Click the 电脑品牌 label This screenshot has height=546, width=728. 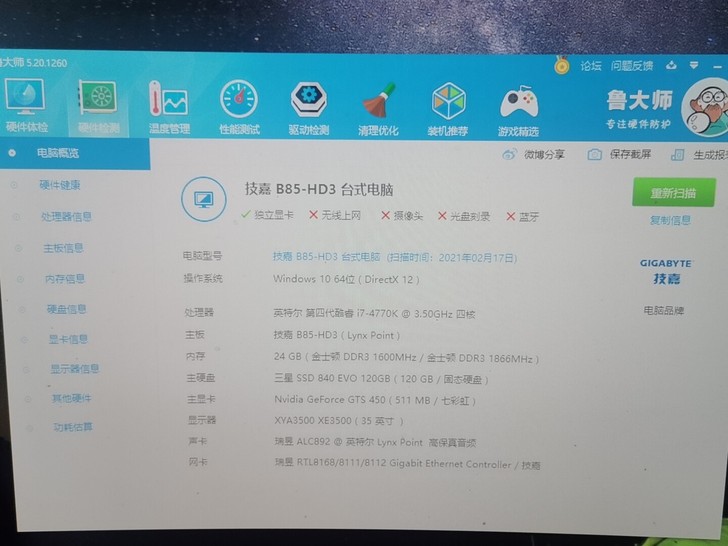click(x=664, y=310)
